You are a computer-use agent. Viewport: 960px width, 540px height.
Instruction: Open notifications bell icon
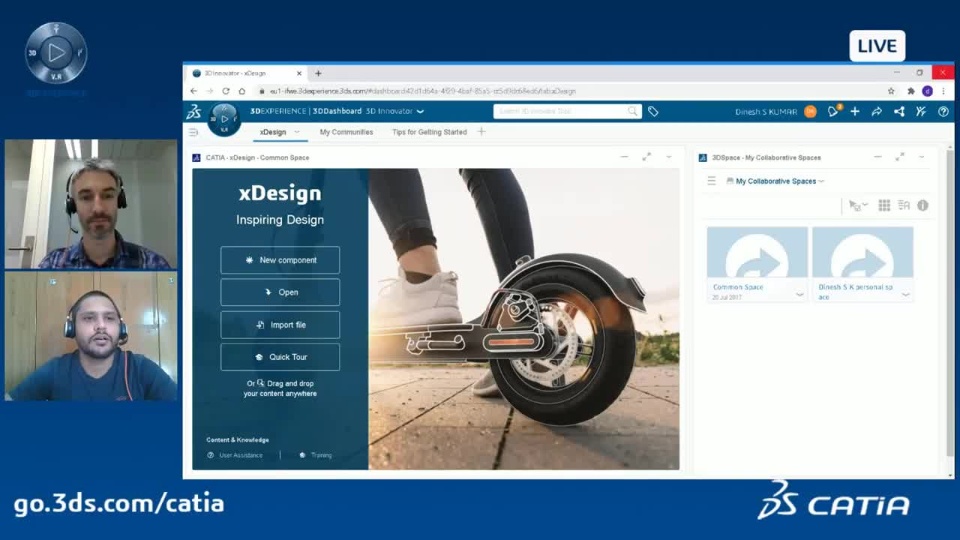(833, 111)
